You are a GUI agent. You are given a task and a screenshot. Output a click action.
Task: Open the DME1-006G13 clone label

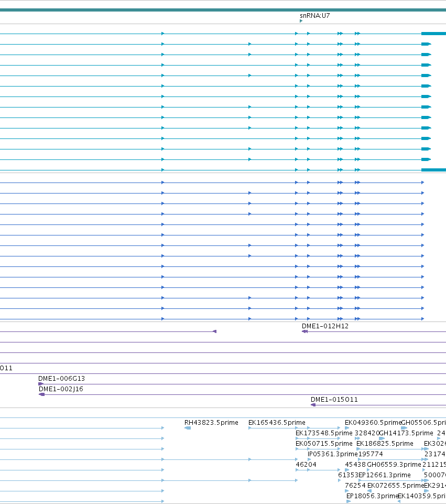(62, 378)
